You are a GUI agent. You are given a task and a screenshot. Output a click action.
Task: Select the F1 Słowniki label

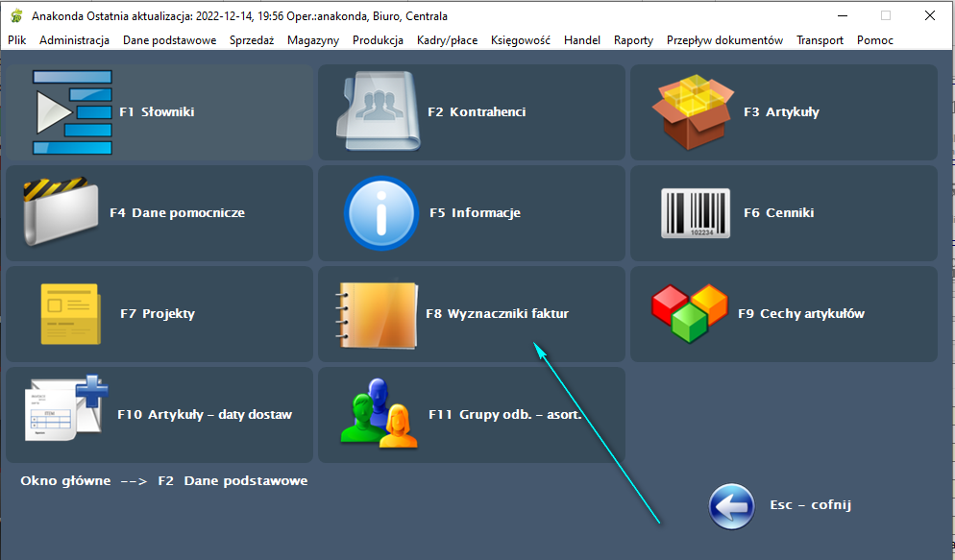click(x=158, y=112)
